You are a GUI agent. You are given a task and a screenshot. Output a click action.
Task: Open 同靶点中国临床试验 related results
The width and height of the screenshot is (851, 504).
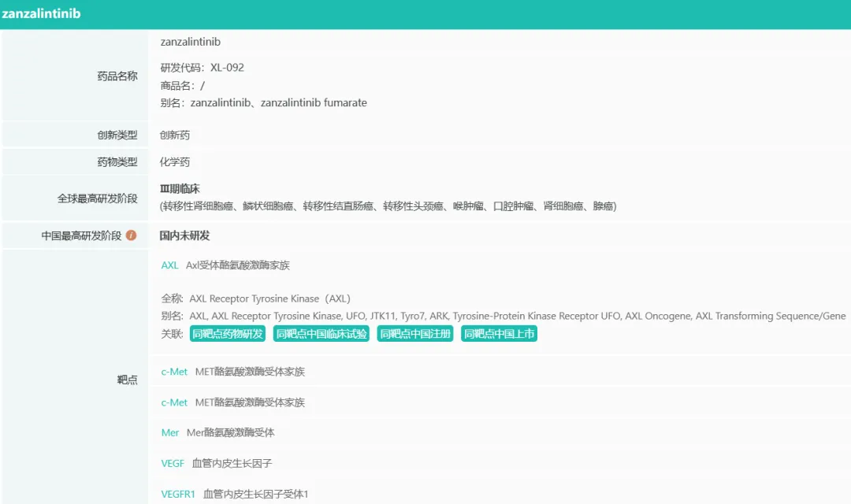(321, 334)
